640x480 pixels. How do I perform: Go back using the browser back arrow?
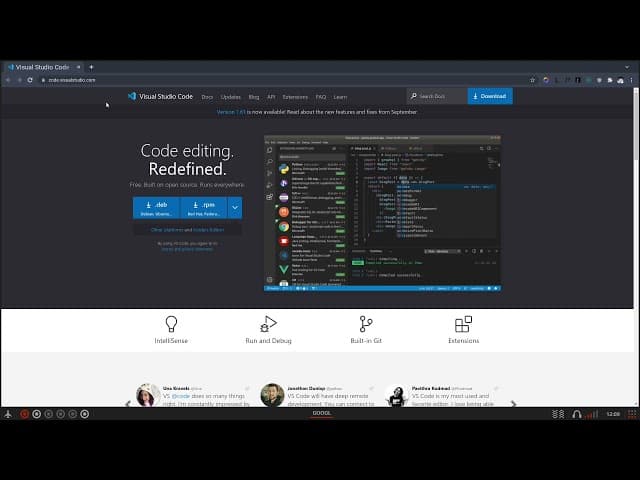[x=9, y=80]
